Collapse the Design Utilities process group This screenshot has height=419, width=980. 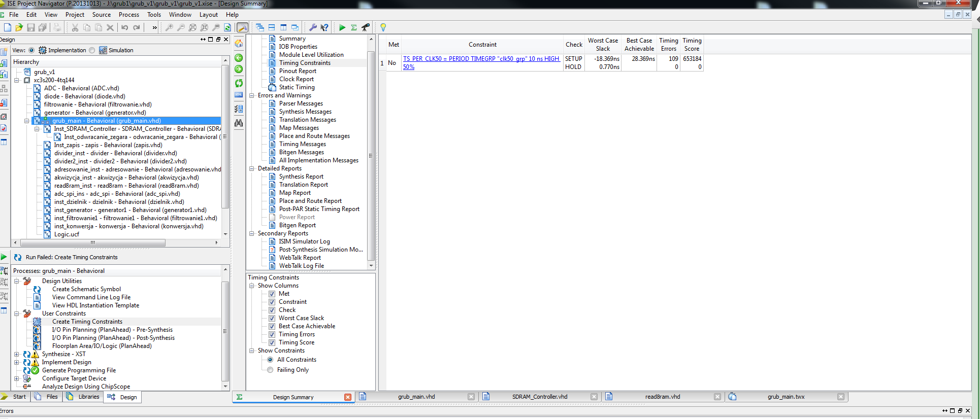click(x=17, y=281)
